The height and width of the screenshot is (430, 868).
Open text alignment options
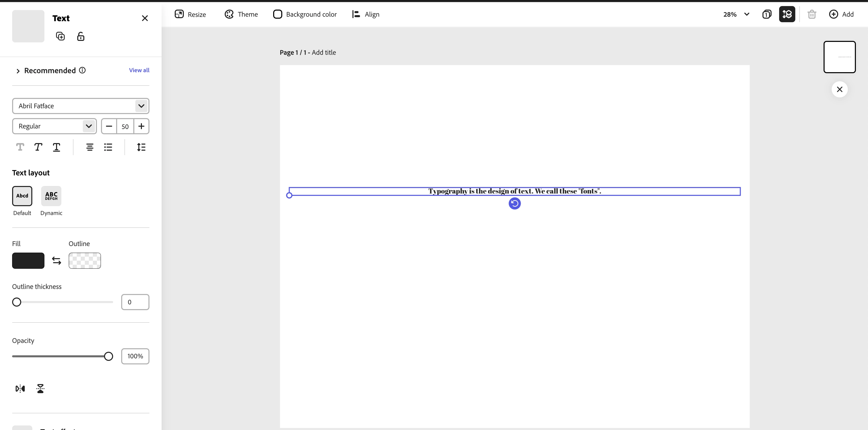[90, 147]
